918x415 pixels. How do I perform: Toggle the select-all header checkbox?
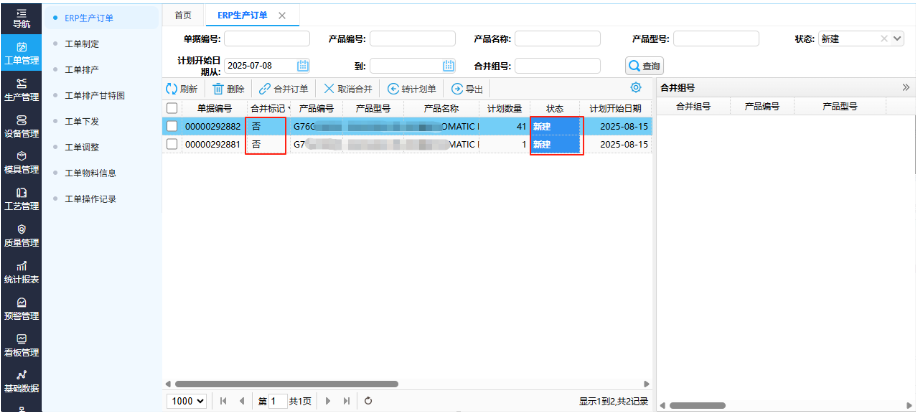pos(172,108)
